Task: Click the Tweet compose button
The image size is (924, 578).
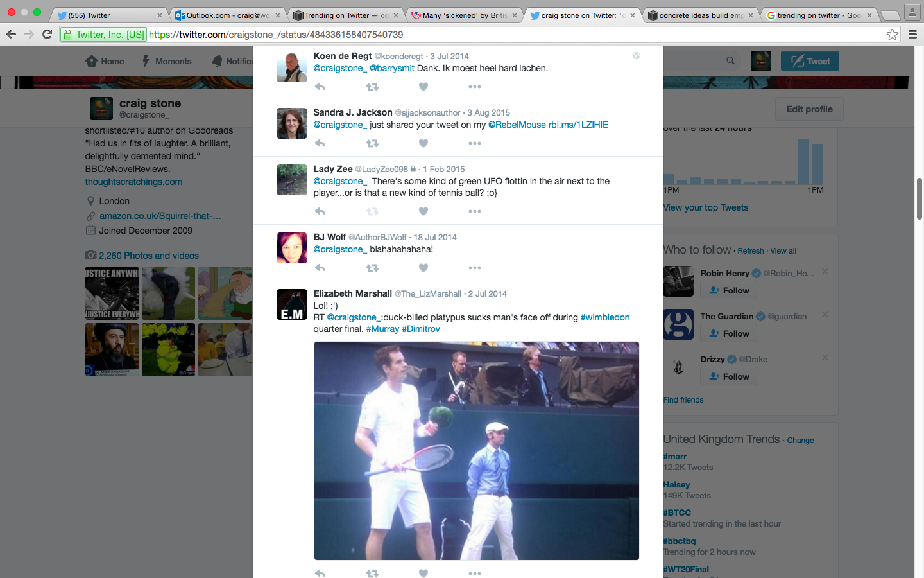Action: pos(810,61)
